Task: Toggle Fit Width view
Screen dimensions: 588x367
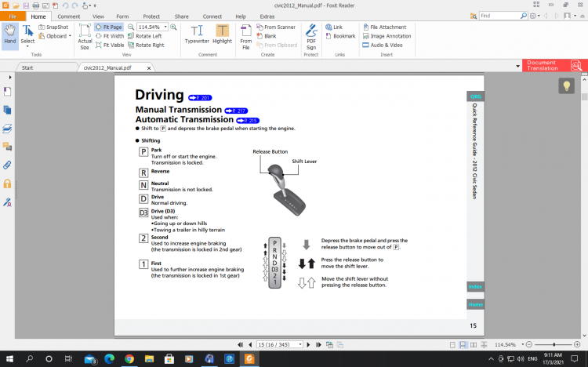Action: click(x=110, y=36)
